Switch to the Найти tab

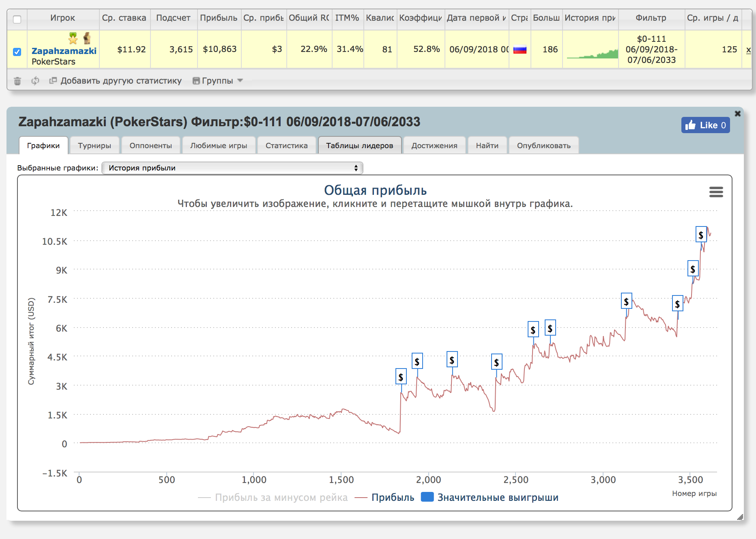coord(487,145)
